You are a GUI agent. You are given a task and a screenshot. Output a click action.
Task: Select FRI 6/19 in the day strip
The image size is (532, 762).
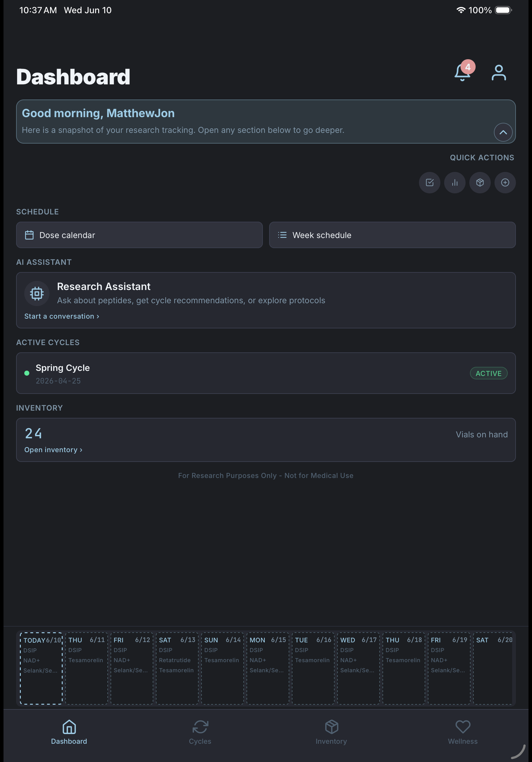tap(449, 669)
